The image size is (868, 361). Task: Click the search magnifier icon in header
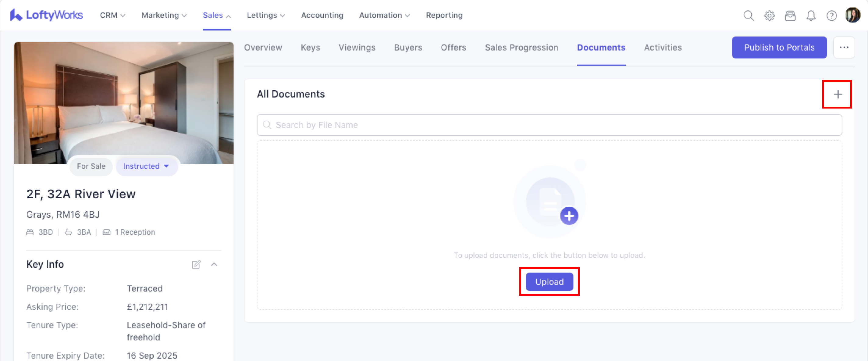click(749, 16)
